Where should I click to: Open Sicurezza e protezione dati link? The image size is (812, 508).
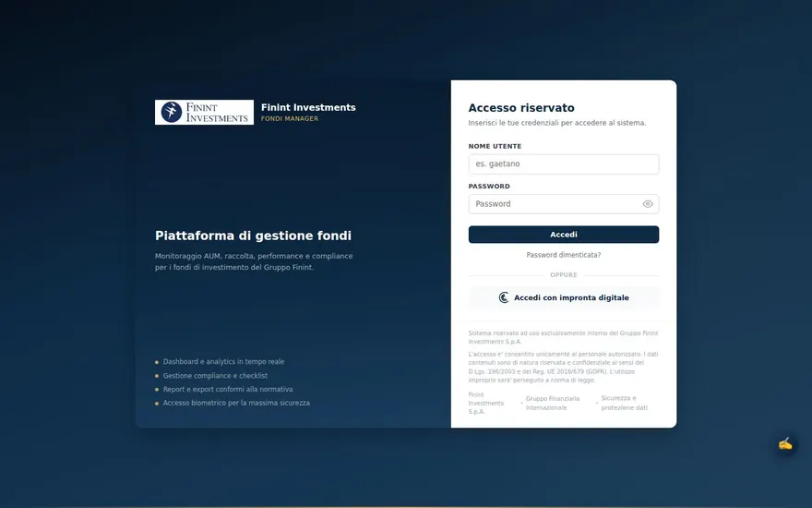625,403
